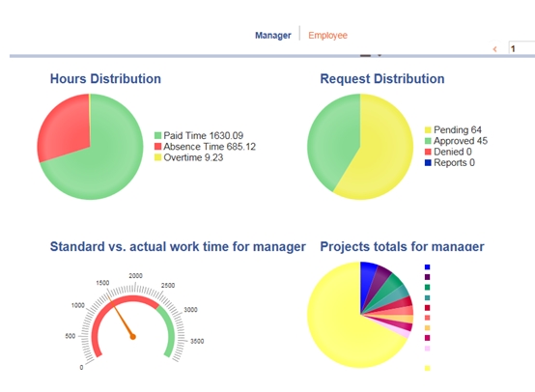Click the green Paid Time legend swatch
535x392 pixels.
coord(157,135)
